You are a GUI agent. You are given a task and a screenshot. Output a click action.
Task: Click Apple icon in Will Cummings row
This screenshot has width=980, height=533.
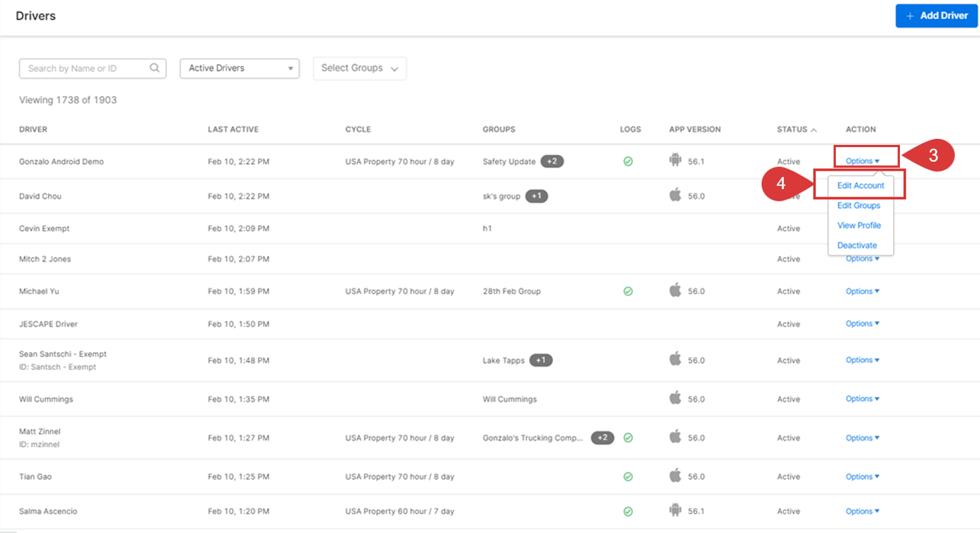675,398
